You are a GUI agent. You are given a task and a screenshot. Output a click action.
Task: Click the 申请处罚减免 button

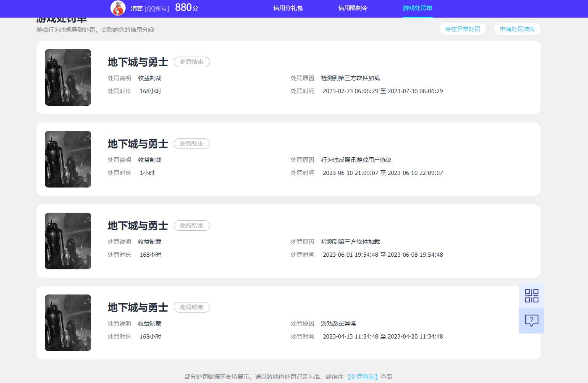click(x=517, y=29)
